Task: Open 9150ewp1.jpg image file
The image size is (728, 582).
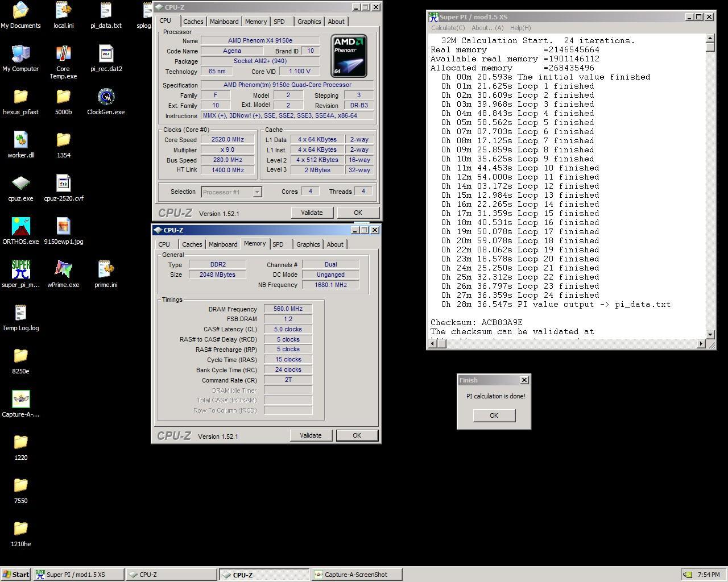Action: (63, 231)
